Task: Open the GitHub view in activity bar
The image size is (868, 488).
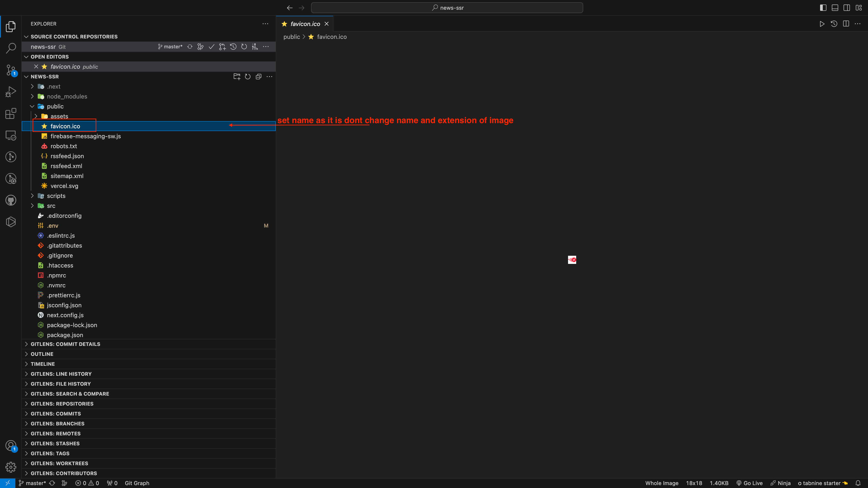Action: (11, 200)
